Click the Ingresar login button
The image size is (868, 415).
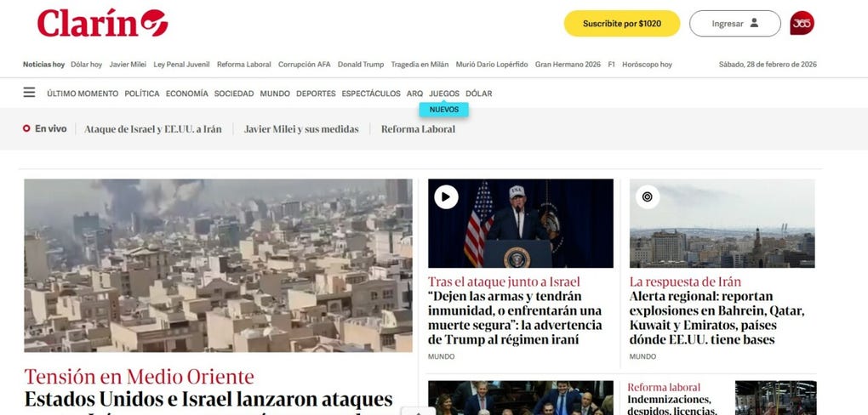pos(734,24)
